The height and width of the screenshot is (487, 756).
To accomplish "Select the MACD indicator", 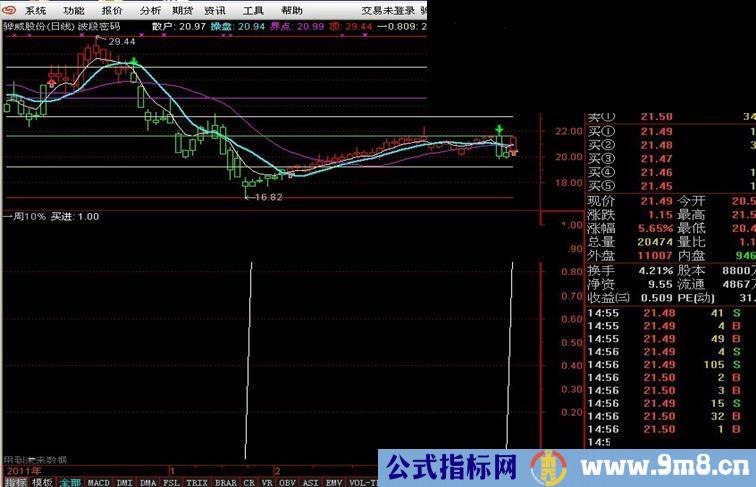I will point(99,481).
